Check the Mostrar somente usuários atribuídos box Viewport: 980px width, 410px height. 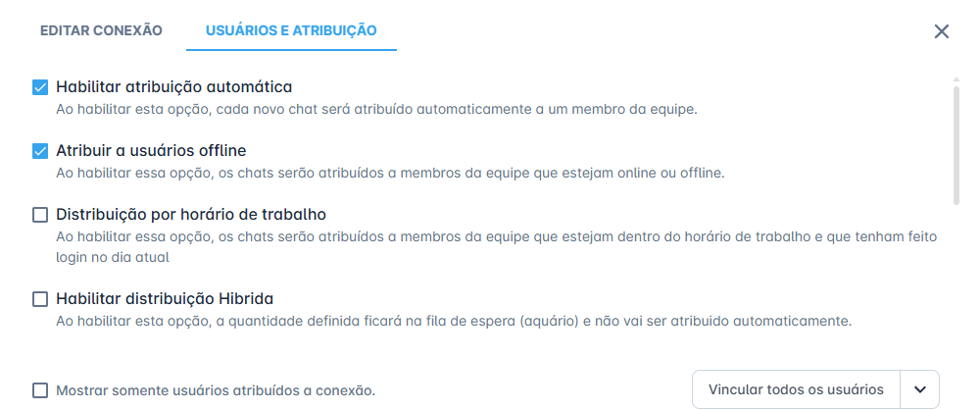40,390
